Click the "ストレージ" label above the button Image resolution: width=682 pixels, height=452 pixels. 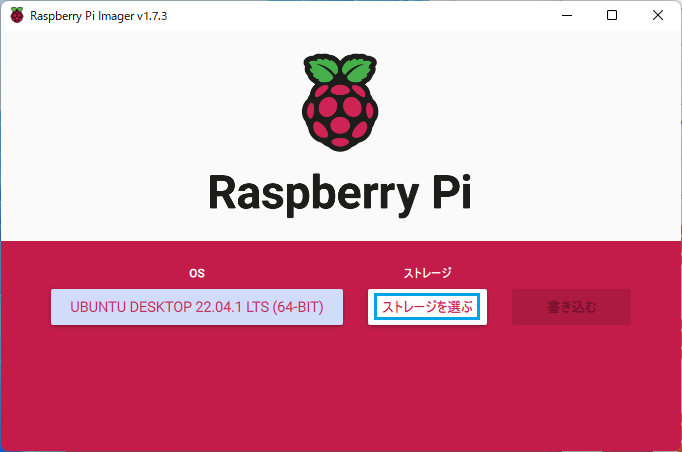[x=427, y=273]
